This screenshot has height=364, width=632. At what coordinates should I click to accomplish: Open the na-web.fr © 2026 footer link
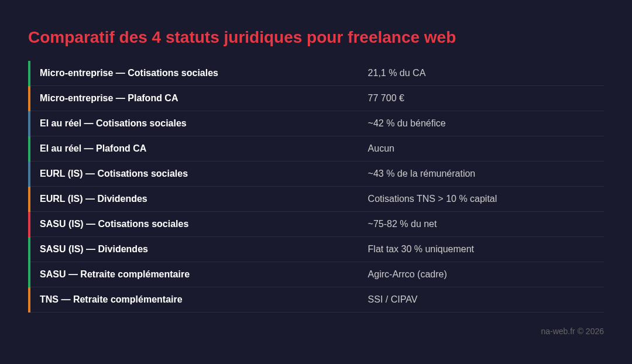point(572,331)
